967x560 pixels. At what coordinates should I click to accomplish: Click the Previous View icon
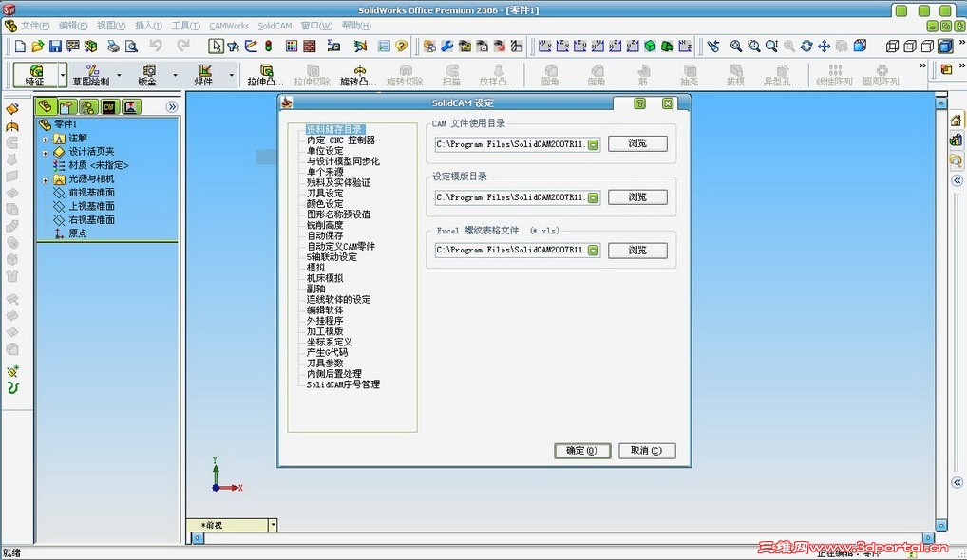[x=713, y=47]
